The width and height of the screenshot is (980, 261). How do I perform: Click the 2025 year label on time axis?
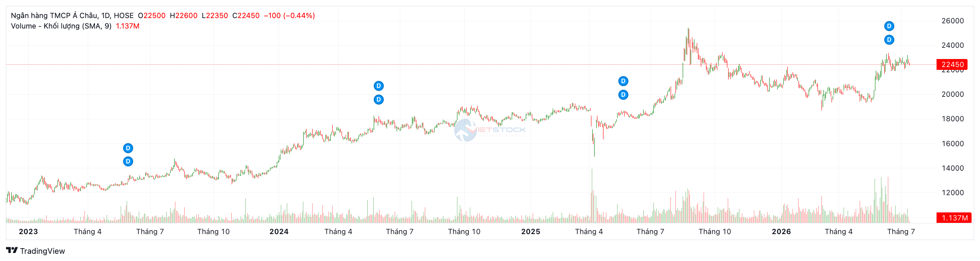(x=531, y=232)
